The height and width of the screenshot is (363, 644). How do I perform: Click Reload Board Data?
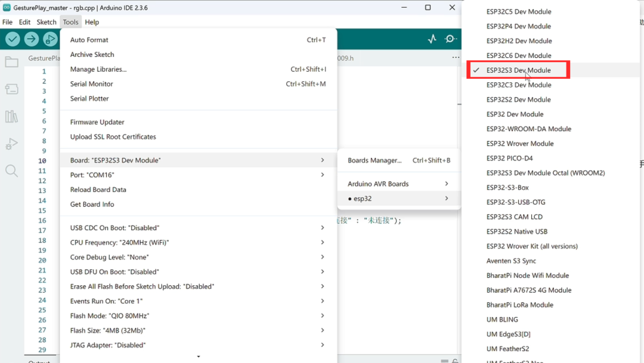click(199, 189)
